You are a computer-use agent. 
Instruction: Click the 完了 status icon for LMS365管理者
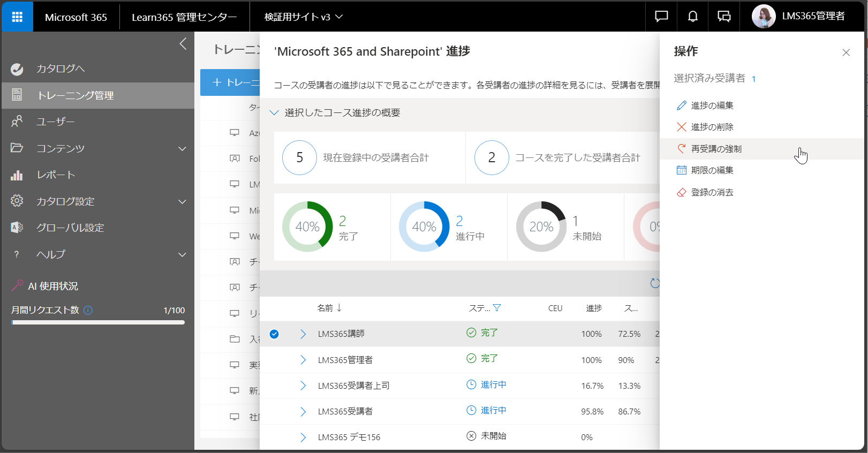(x=471, y=358)
